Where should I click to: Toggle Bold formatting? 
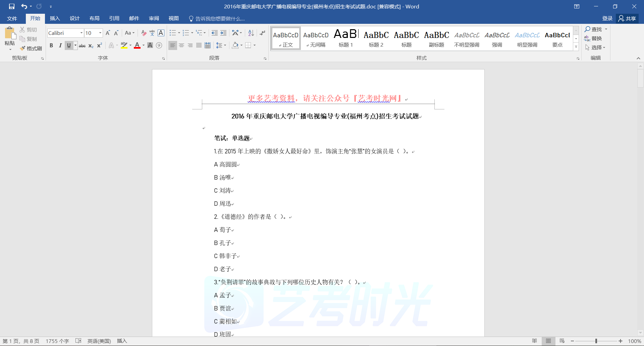(51, 46)
